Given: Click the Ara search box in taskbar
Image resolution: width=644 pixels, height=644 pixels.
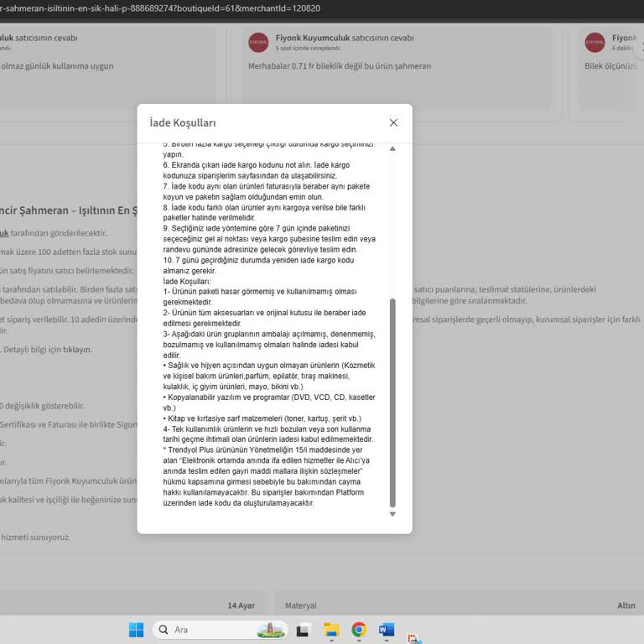Looking at the screenshot, I should [x=221, y=630].
